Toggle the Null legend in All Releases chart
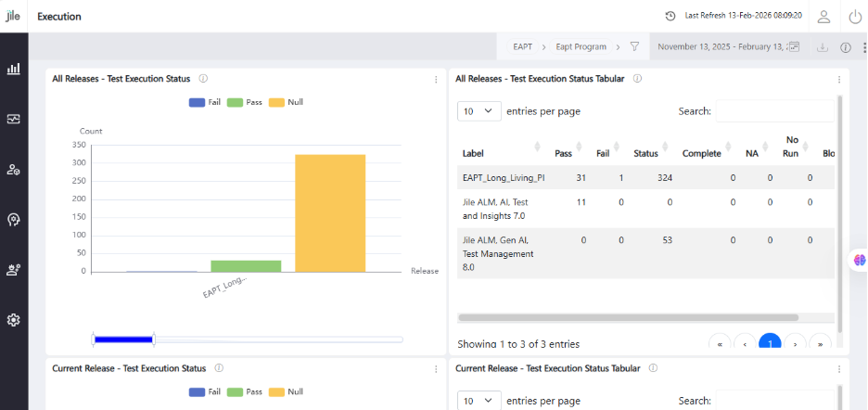868x410 pixels. pyautogui.click(x=286, y=102)
